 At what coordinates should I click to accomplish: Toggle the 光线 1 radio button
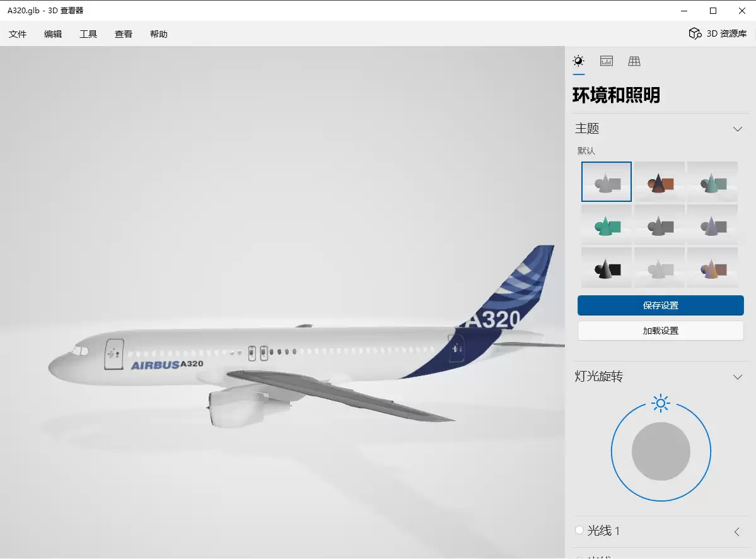pos(579,530)
